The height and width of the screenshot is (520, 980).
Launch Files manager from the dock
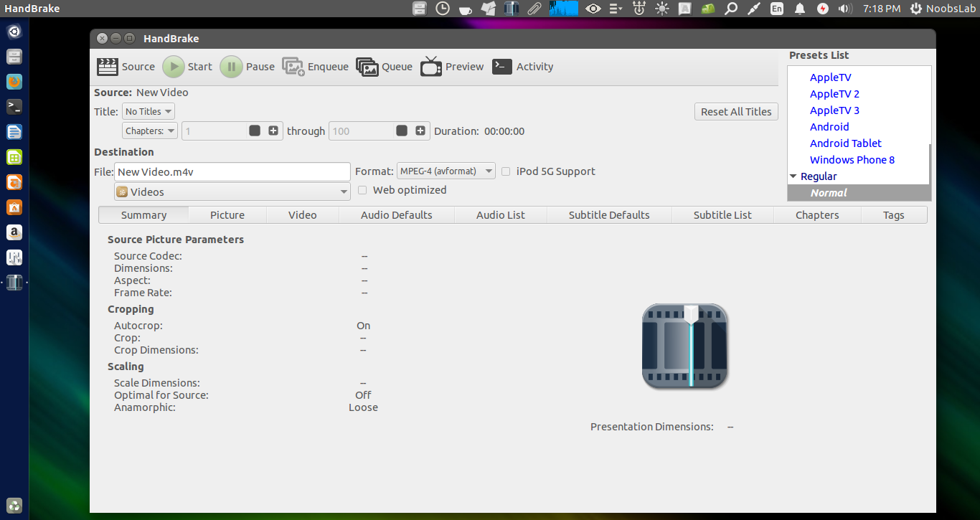[x=14, y=57]
